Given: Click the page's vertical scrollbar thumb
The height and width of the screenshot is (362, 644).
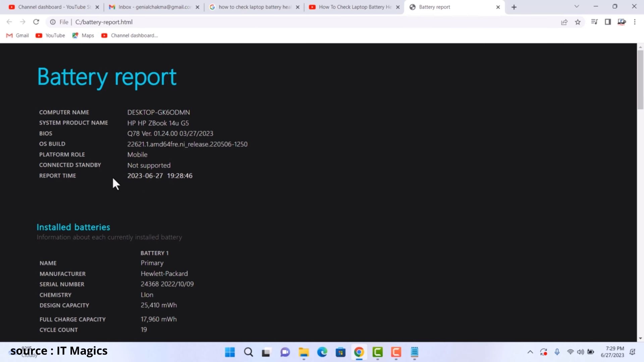Looking at the screenshot, I should (640, 80).
